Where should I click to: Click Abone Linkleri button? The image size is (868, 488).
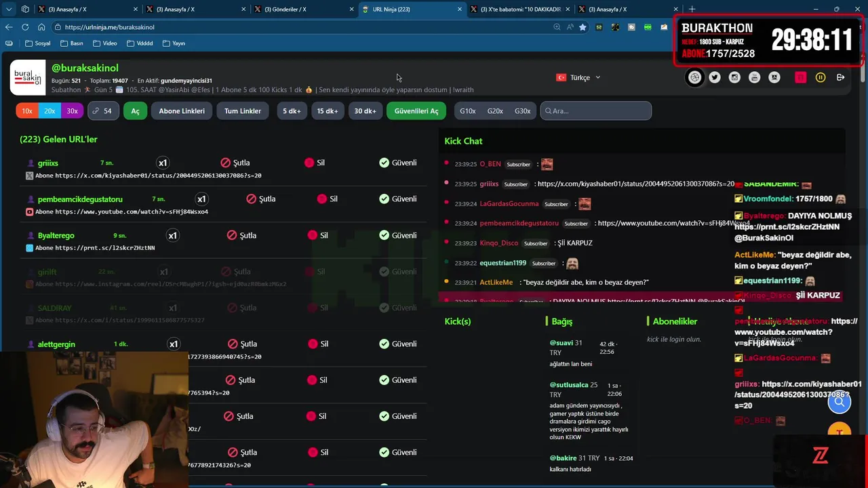[x=182, y=110]
